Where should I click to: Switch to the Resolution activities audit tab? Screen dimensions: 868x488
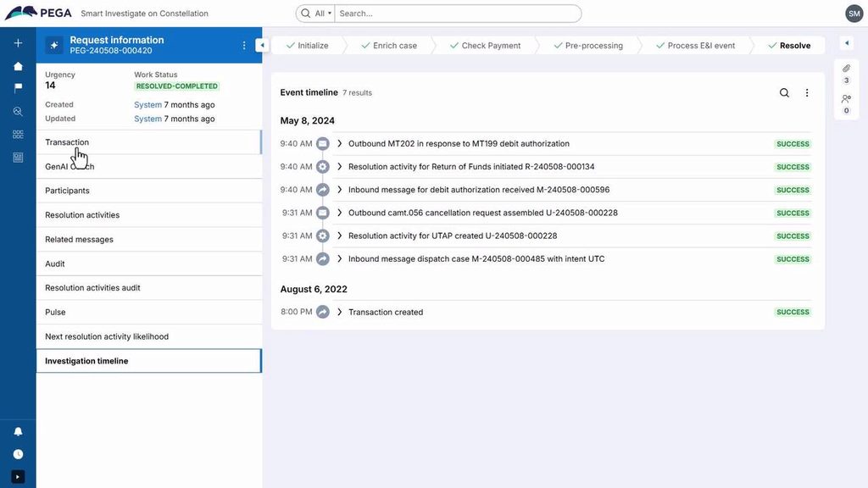pos(92,288)
